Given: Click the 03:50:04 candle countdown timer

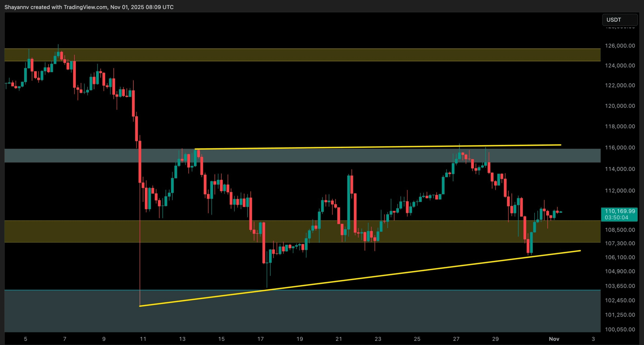Looking at the screenshot, I should (x=616, y=218).
